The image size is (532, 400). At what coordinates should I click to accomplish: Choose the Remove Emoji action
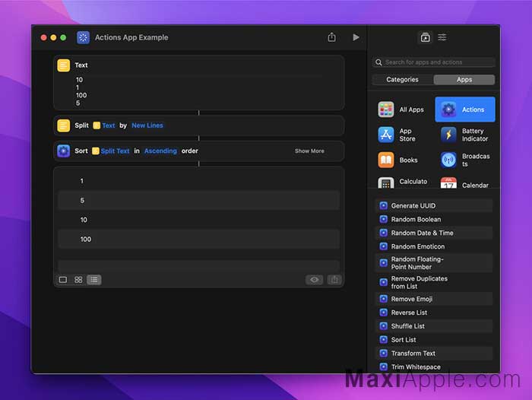(434, 299)
